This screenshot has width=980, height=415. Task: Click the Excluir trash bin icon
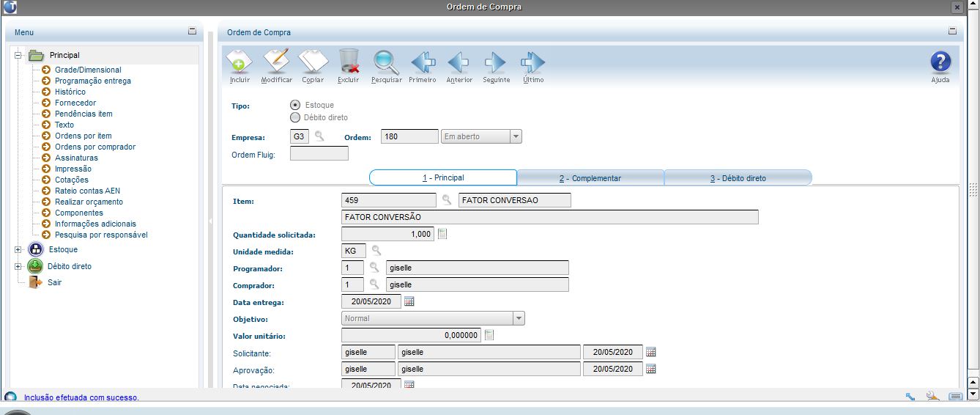(349, 61)
